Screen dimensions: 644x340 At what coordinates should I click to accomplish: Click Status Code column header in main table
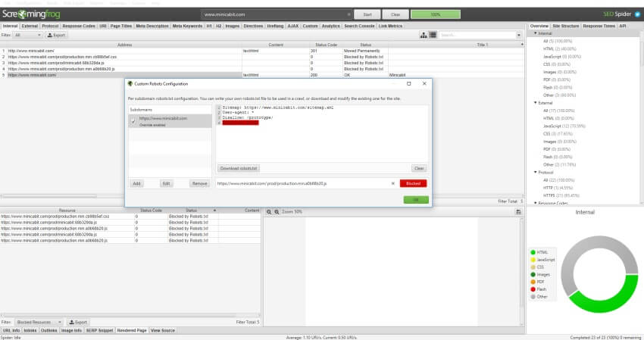pos(326,45)
